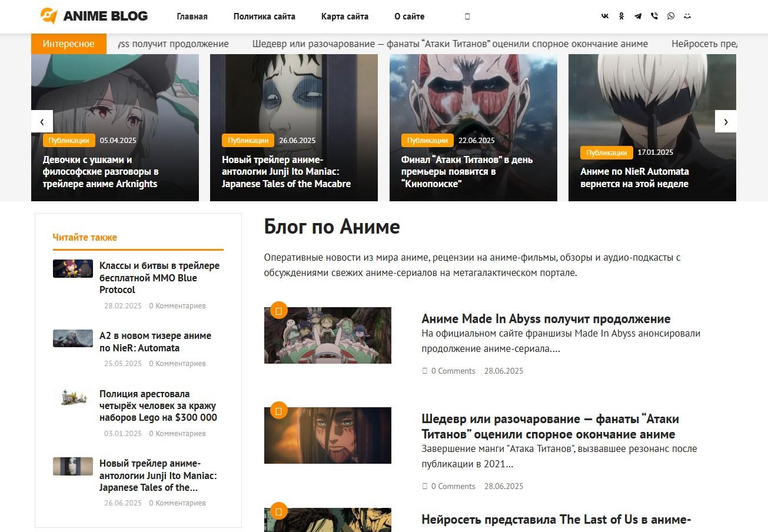Open the VK social link icon
This screenshot has height=532, width=768.
click(605, 16)
